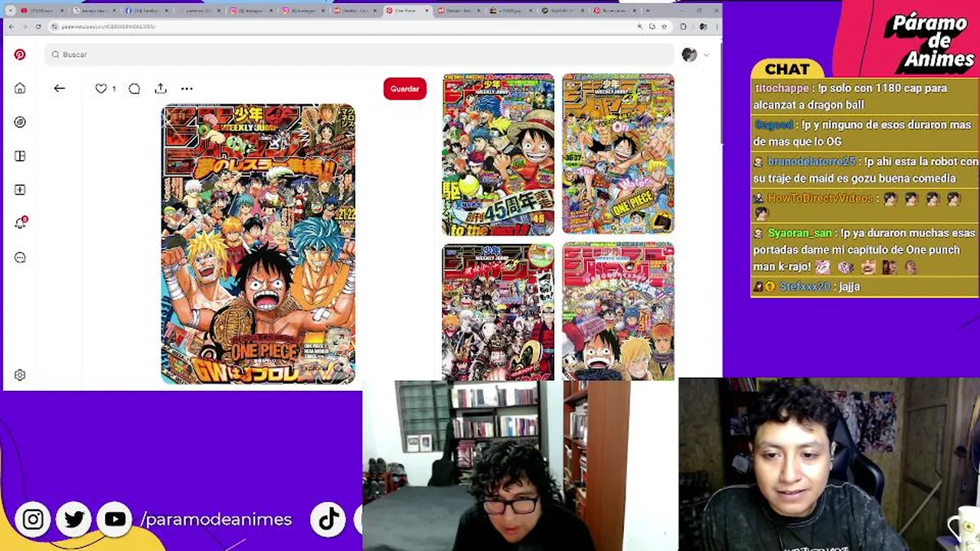The height and width of the screenshot is (551, 980).
Task: Click the Pinterest profile avatar
Action: click(689, 54)
